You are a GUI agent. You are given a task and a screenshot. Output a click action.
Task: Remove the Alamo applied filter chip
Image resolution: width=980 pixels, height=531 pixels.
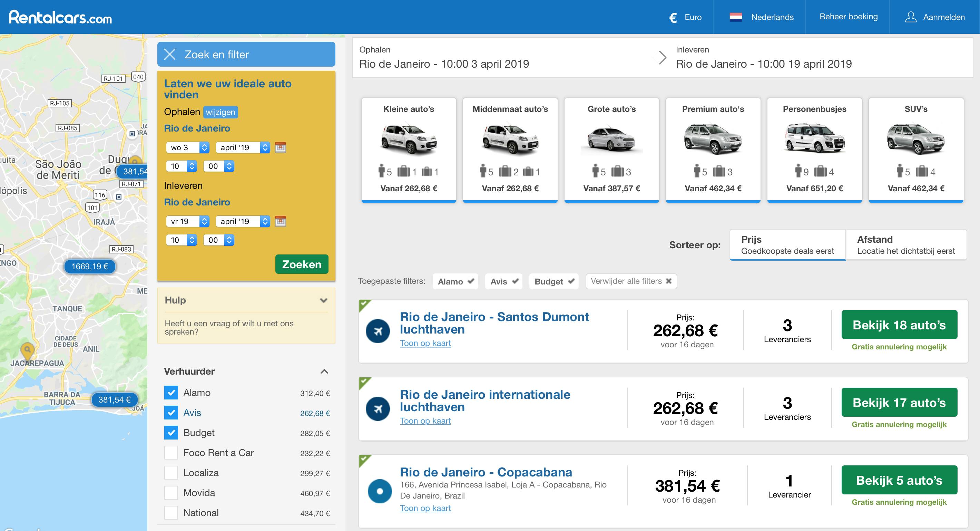pyautogui.click(x=455, y=281)
